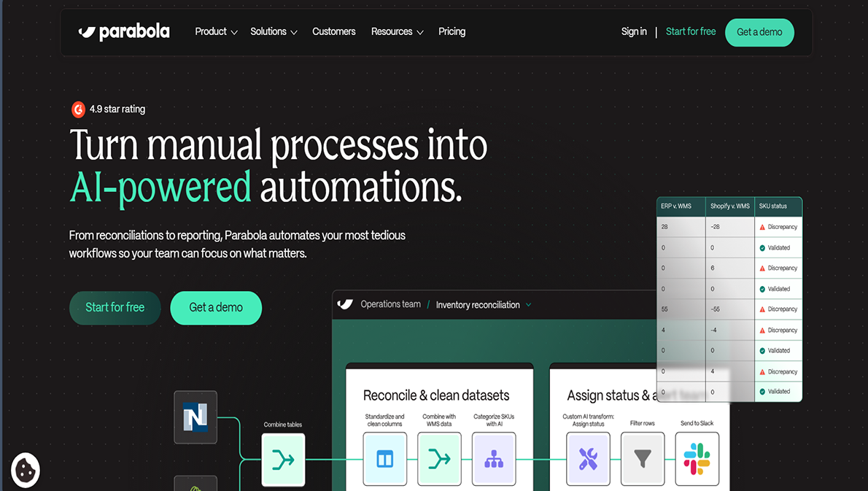Screen dimensions: 868x491
Task: Select the Filter rows funnel icon
Action: click(x=642, y=459)
